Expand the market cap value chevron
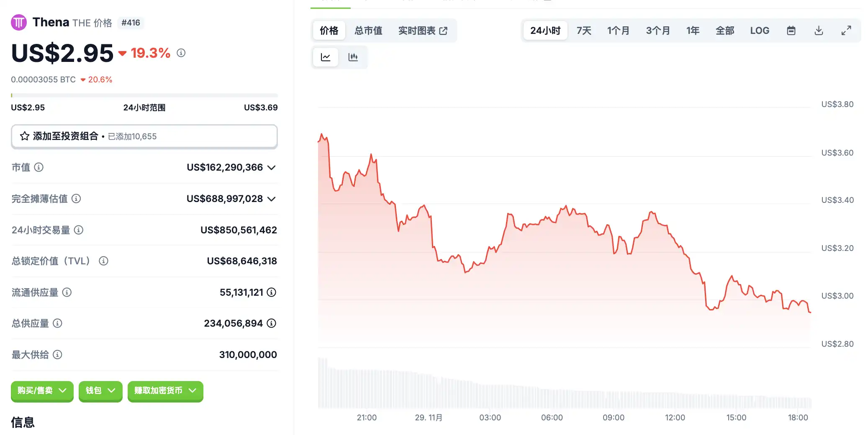The width and height of the screenshot is (868, 435). [272, 168]
